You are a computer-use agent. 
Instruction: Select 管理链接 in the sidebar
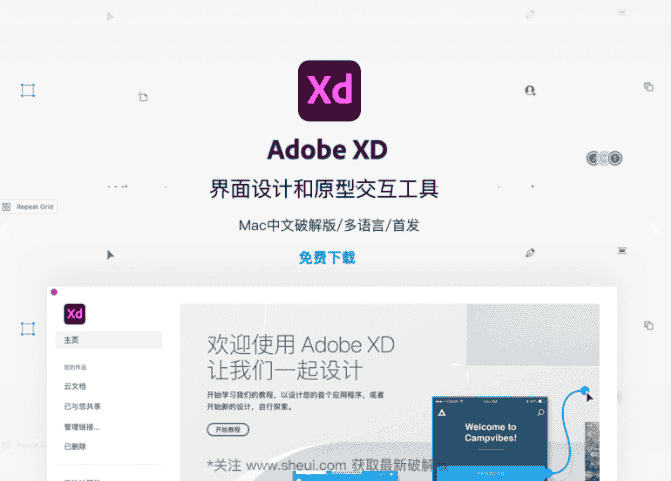(81, 427)
